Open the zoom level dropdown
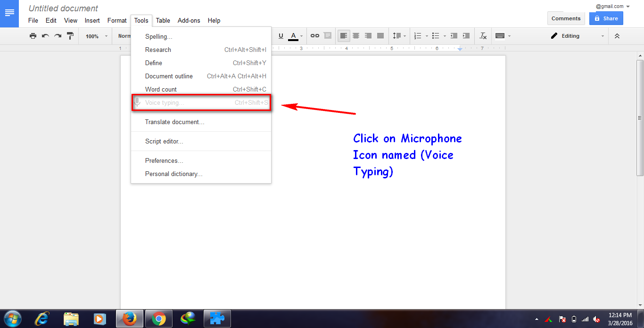Viewport: 644px width, 328px height. click(95, 35)
